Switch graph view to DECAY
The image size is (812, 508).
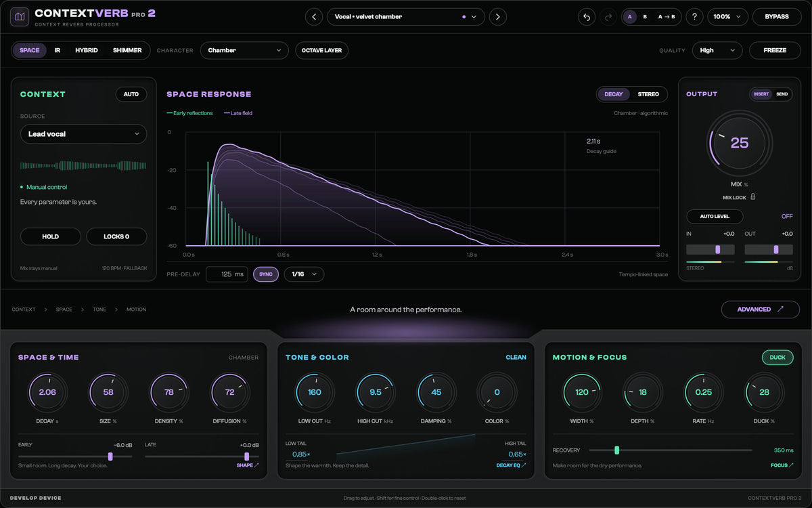614,94
